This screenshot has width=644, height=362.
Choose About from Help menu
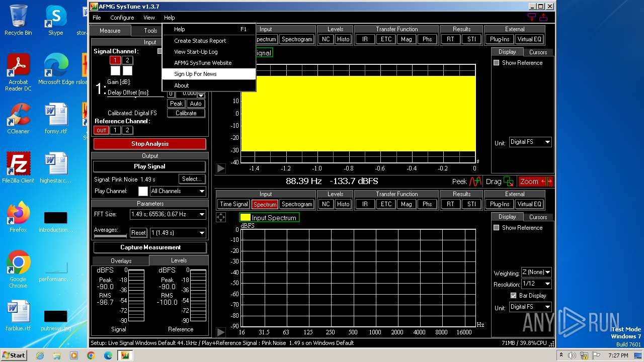[x=209, y=85]
